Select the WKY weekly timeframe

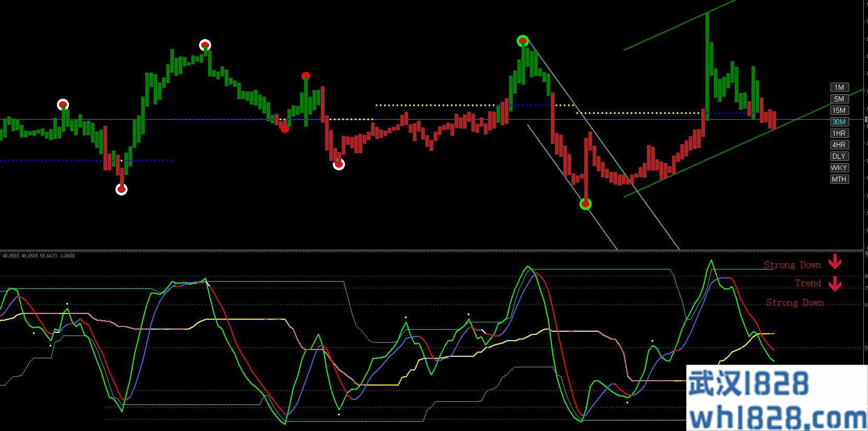pos(839,168)
